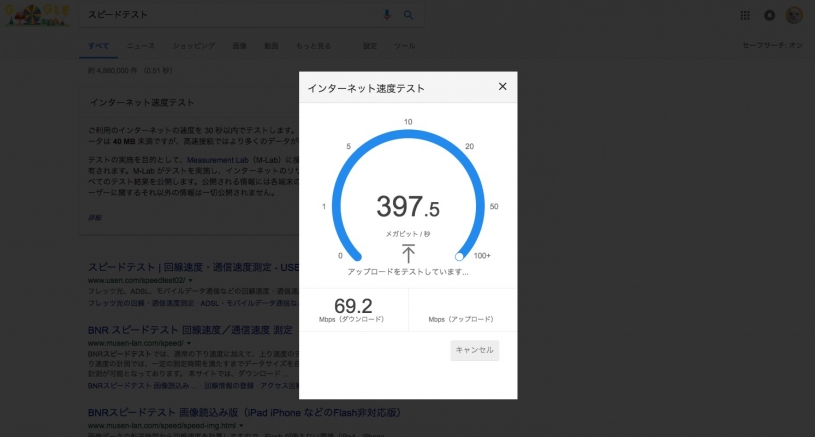Click the upload arrow icon in gauge
815x437 pixels.
tap(409, 254)
